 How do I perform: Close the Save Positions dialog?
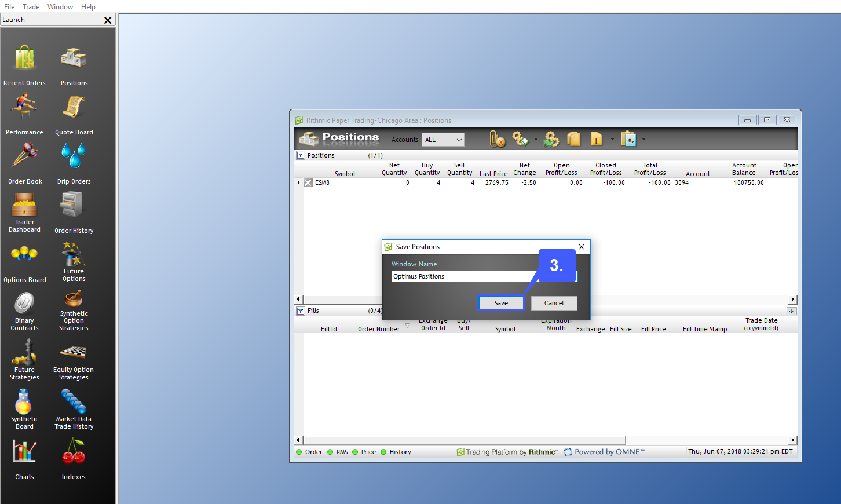pyautogui.click(x=582, y=247)
